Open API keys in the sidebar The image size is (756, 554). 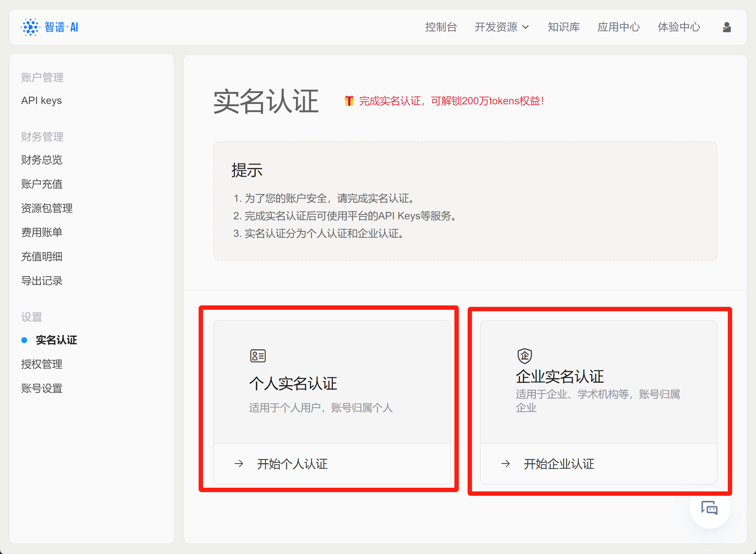tap(41, 100)
